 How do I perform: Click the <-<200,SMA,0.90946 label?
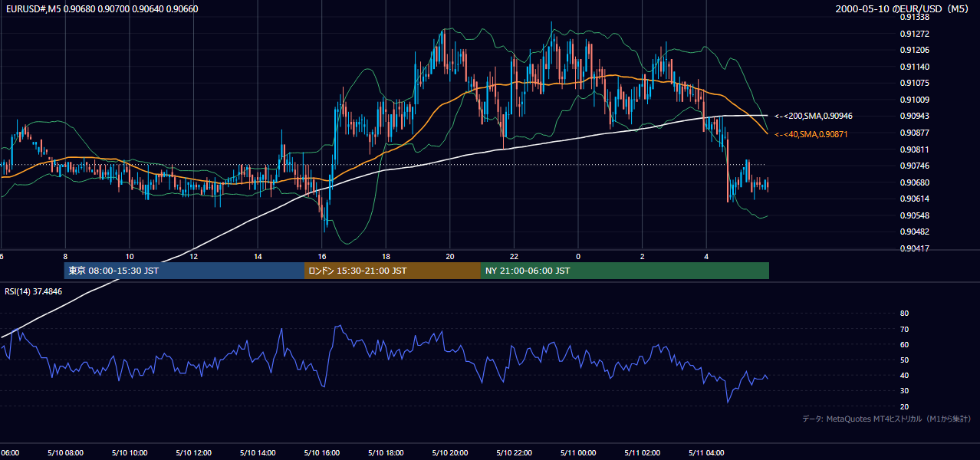pos(813,116)
